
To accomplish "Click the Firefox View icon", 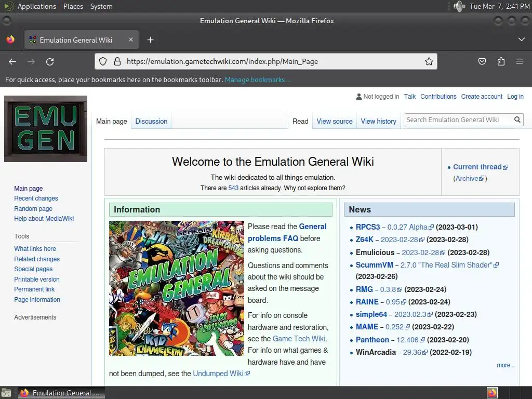I will tap(10, 39).
